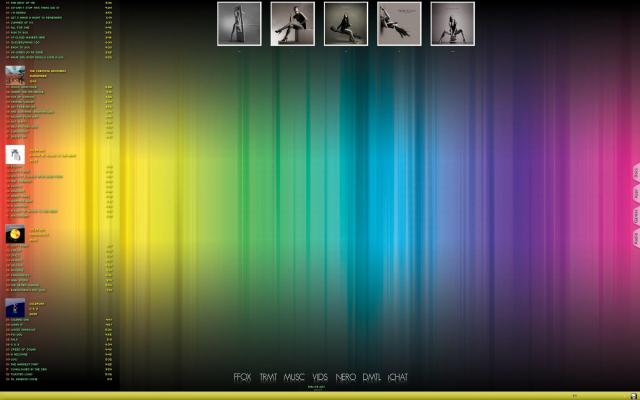Open the photo of woman seated on cube

pyautogui.click(x=293, y=24)
